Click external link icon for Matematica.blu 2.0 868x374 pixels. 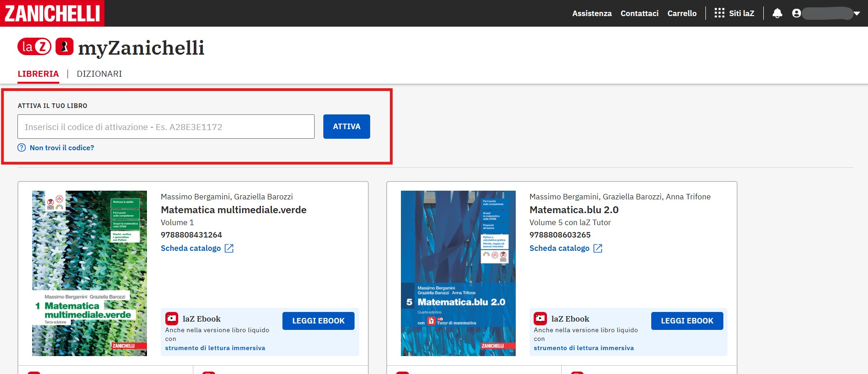[x=597, y=248]
